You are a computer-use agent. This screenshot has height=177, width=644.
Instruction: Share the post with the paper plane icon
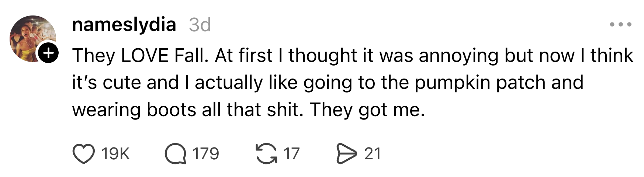pos(347,154)
